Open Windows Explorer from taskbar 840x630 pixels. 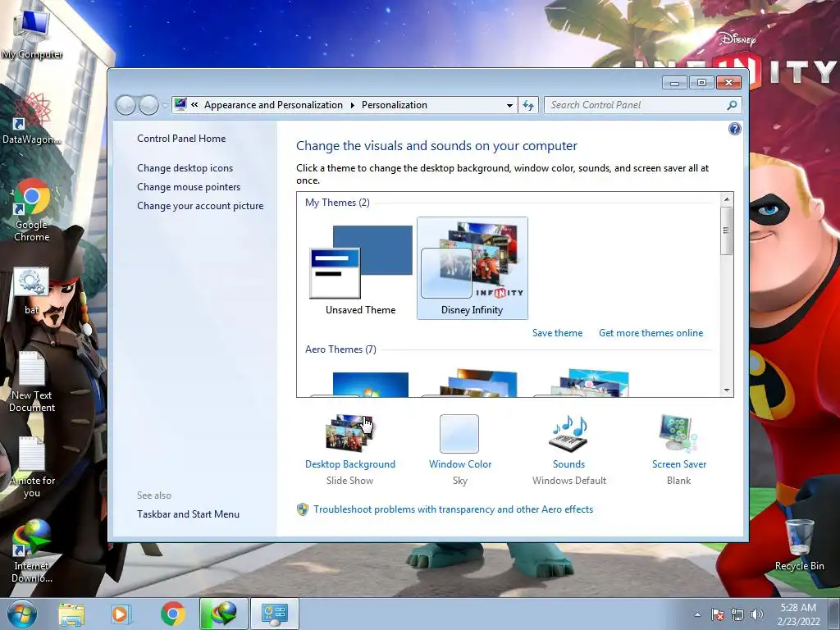click(71, 614)
